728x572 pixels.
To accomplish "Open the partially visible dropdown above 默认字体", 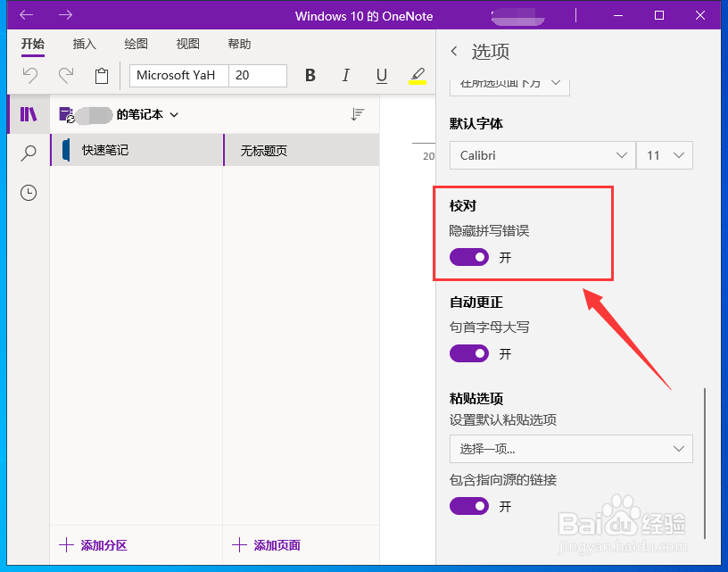I will click(x=509, y=87).
